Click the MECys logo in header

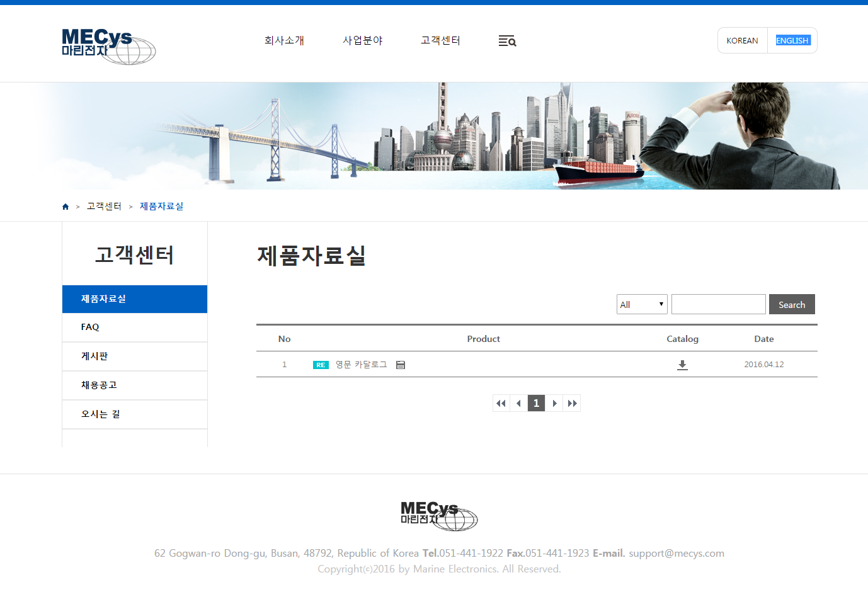pyautogui.click(x=108, y=46)
